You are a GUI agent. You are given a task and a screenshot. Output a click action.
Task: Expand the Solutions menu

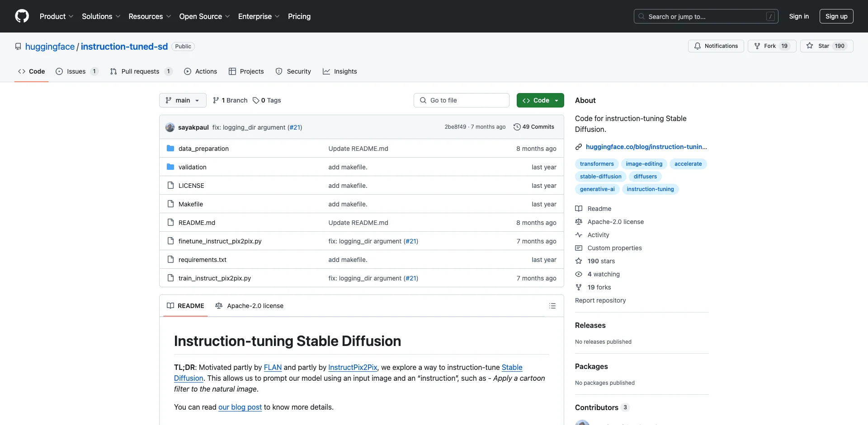[101, 16]
